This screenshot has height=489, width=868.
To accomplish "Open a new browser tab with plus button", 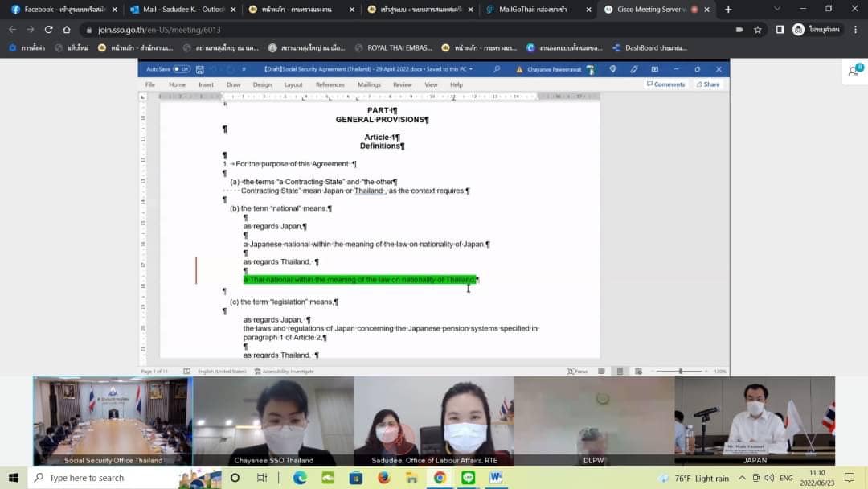I will pos(728,10).
